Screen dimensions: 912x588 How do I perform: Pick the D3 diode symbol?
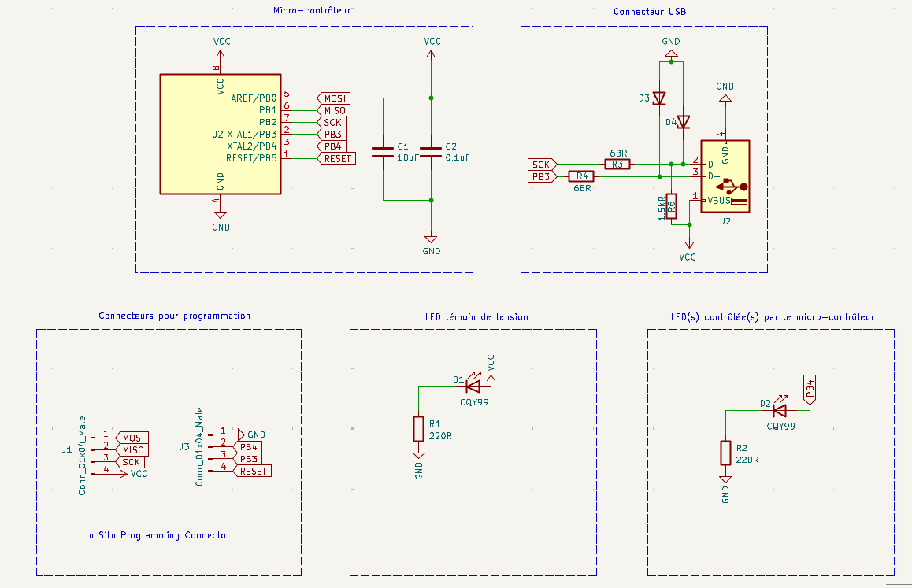[x=659, y=98]
